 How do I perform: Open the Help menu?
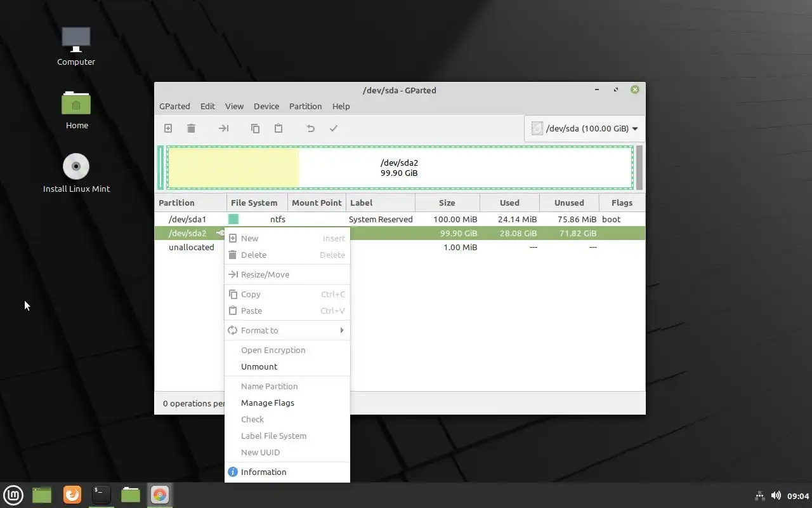click(x=341, y=106)
